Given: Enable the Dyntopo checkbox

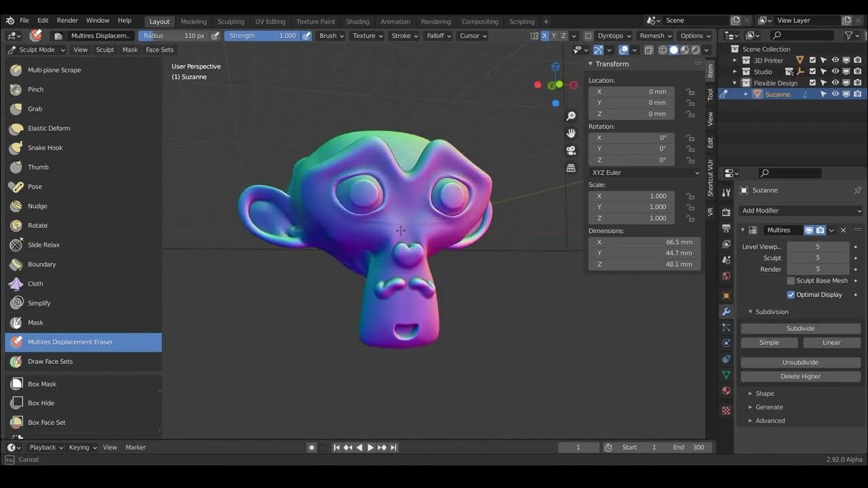Looking at the screenshot, I should (x=588, y=36).
